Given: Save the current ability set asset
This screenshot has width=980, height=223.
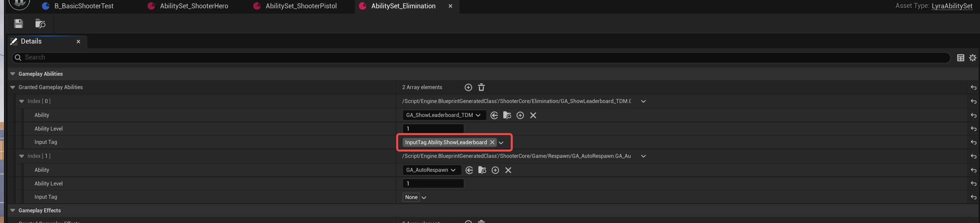Looking at the screenshot, I should (x=18, y=24).
